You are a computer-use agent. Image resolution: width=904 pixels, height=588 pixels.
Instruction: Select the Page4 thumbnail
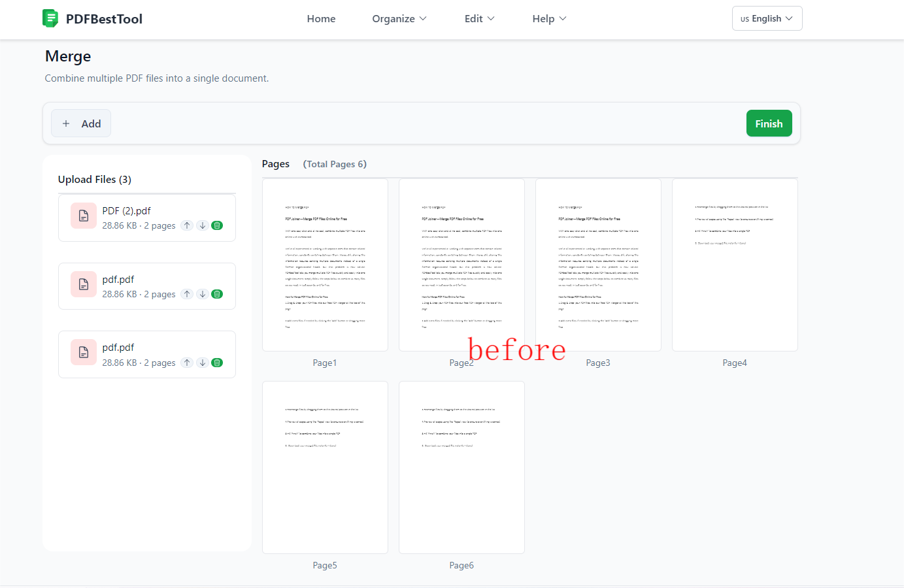735,265
